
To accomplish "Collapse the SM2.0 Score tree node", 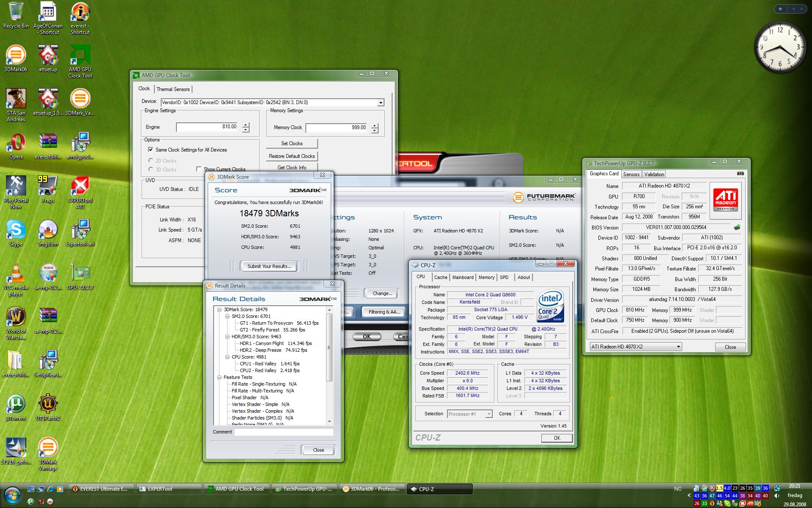I will tap(227, 316).
